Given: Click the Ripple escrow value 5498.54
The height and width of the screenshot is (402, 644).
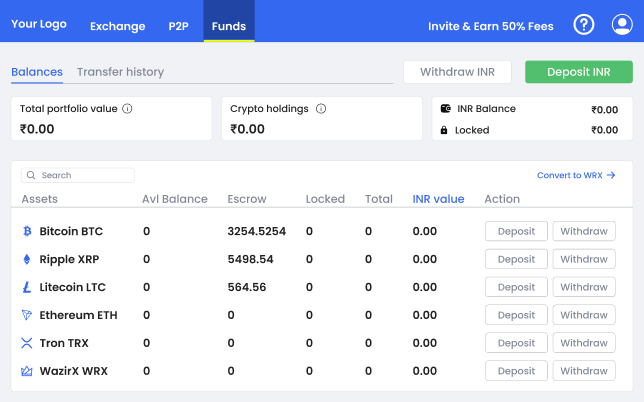Looking at the screenshot, I should pos(251,259).
